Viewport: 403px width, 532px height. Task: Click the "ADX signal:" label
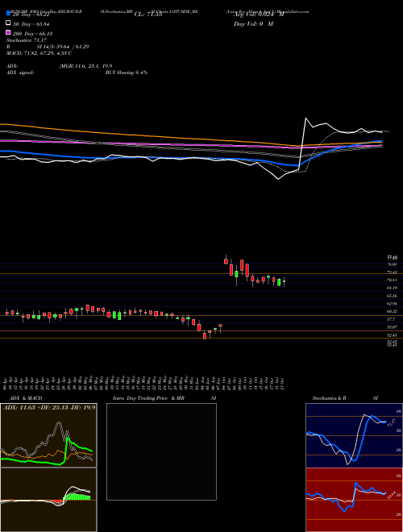20,73
